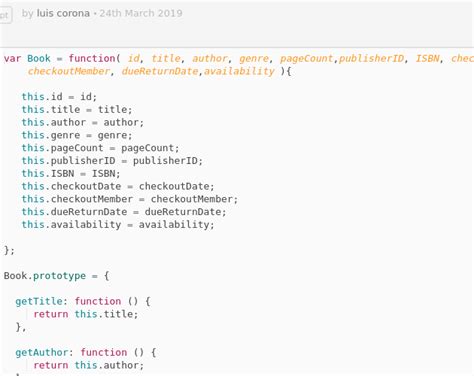Click the this.availability assignment line
The image size is (474, 376).
pyautogui.click(x=118, y=225)
